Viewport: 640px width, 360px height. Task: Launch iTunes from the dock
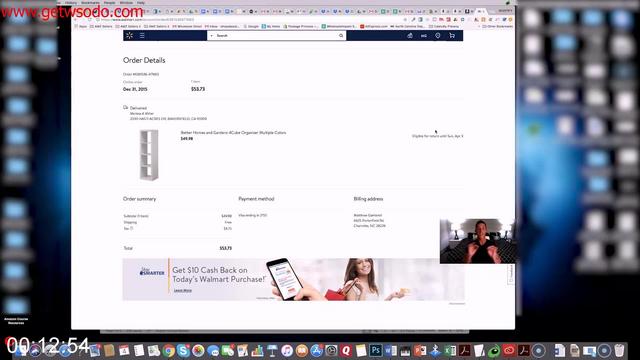coord(287,351)
